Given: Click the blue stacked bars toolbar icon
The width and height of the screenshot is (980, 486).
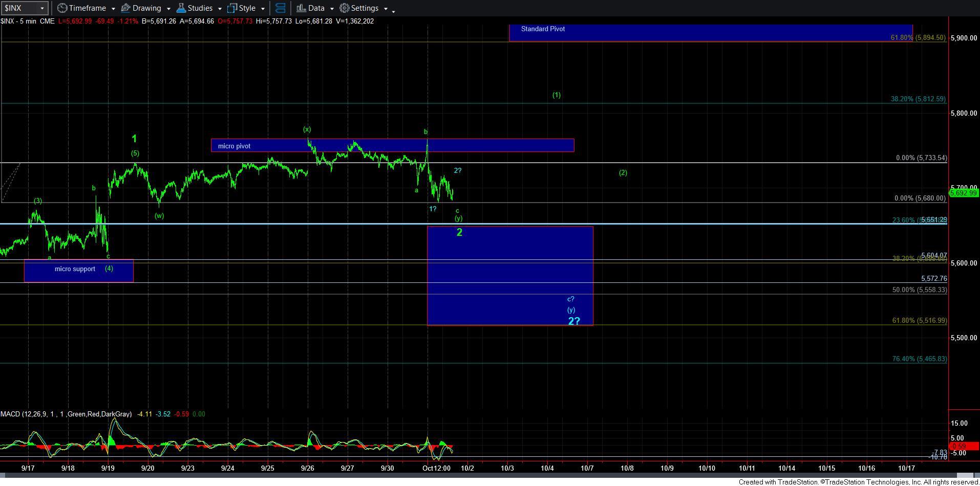Looking at the screenshot, I should click(280, 8).
